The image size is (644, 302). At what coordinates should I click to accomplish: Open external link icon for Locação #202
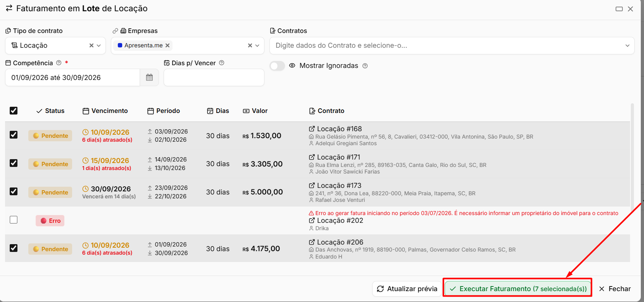click(x=312, y=220)
